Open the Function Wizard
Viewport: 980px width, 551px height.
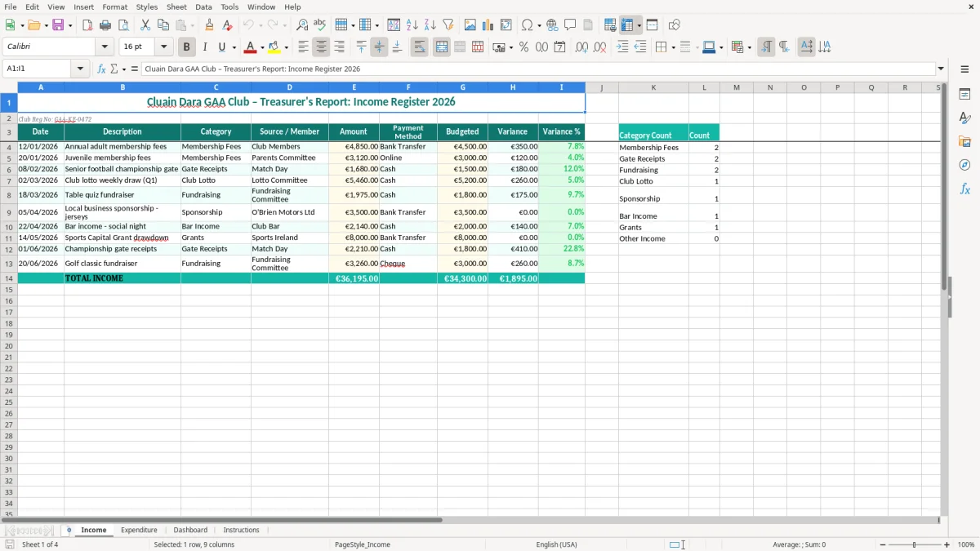point(101,69)
